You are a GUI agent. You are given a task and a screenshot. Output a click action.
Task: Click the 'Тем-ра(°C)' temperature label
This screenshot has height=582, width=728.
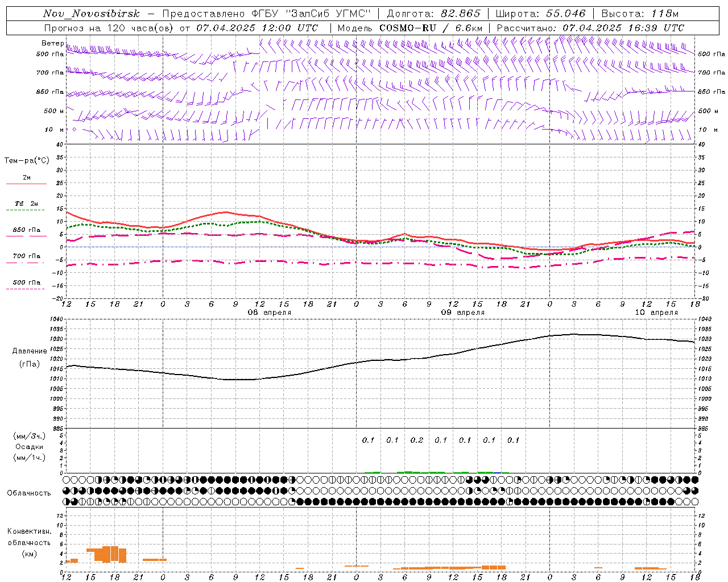coord(27,161)
